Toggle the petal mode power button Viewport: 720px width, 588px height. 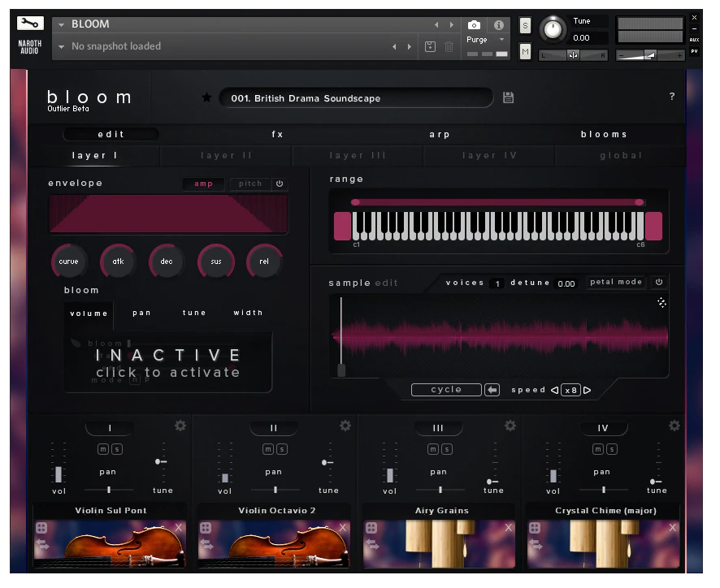[x=659, y=283]
